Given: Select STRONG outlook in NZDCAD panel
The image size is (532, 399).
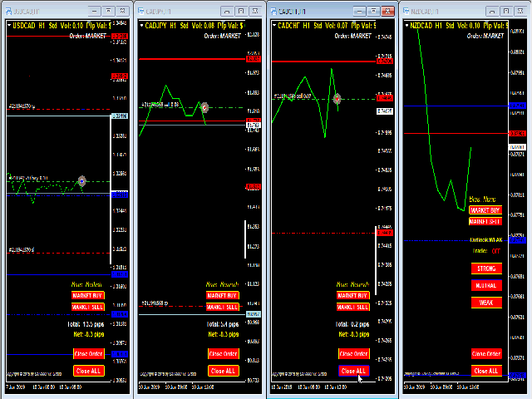Looking at the screenshot, I should (485, 268).
